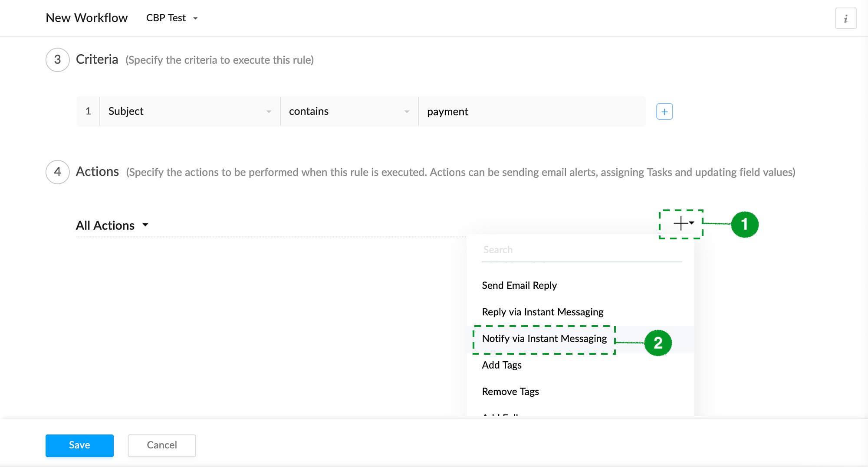
Task: Expand the CBP Test department dropdown
Action: coord(172,18)
